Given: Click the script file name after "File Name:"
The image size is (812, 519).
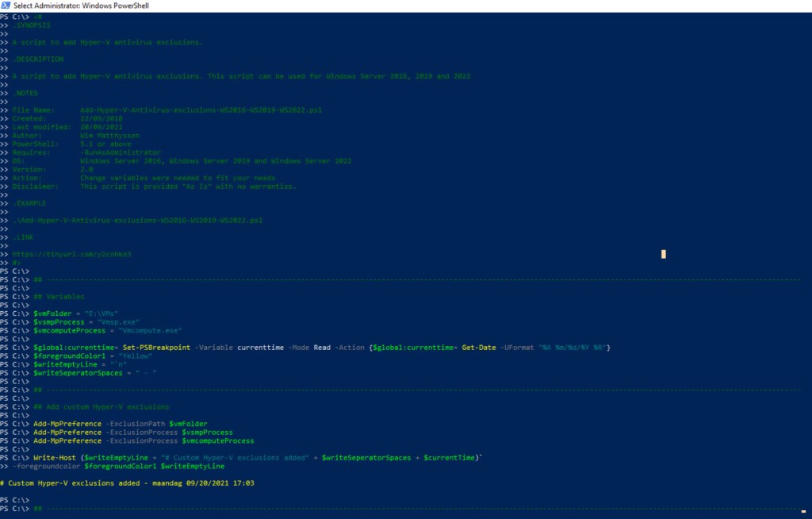Looking at the screenshot, I should (201, 110).
